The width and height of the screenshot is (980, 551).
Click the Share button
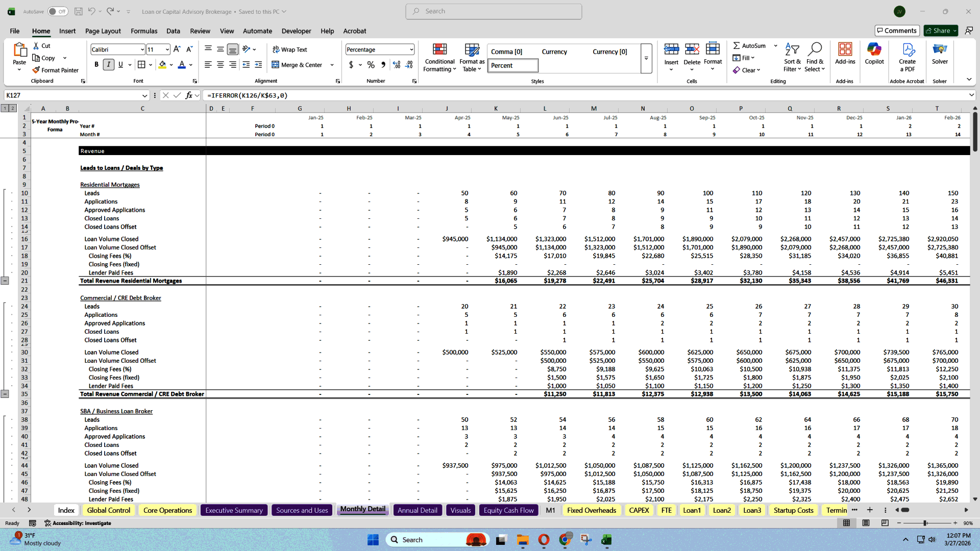click(x=939, y=30)
